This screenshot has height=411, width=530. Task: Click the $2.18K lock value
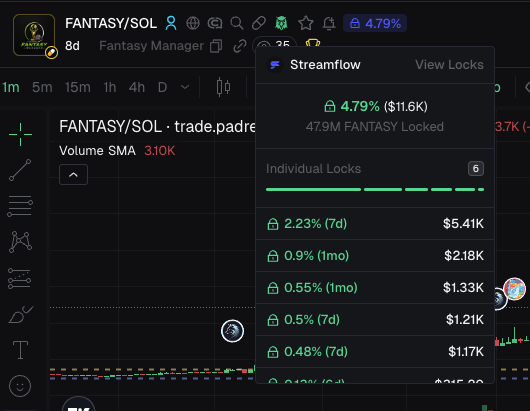tap(464, 256)
